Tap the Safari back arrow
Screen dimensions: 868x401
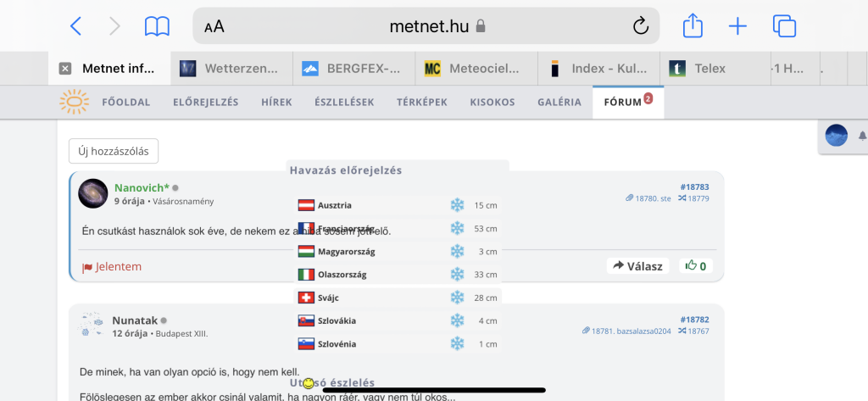[75, 26]
